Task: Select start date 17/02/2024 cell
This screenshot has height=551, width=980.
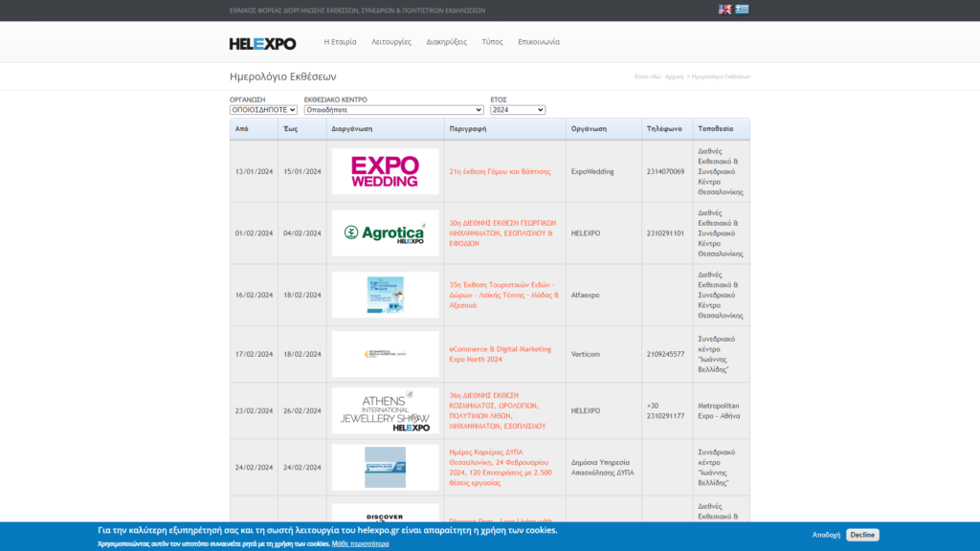Action: tap(254, 354)
